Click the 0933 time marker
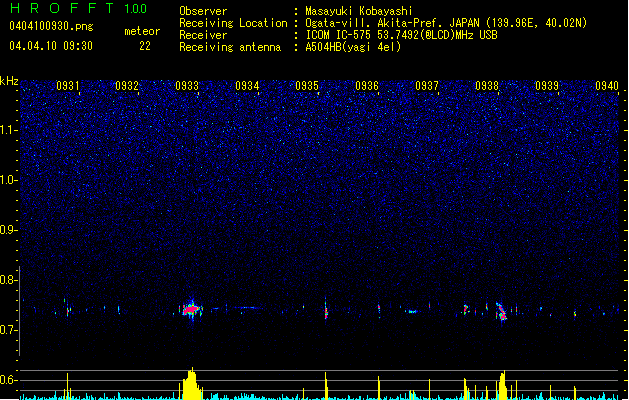 (187, 86)
